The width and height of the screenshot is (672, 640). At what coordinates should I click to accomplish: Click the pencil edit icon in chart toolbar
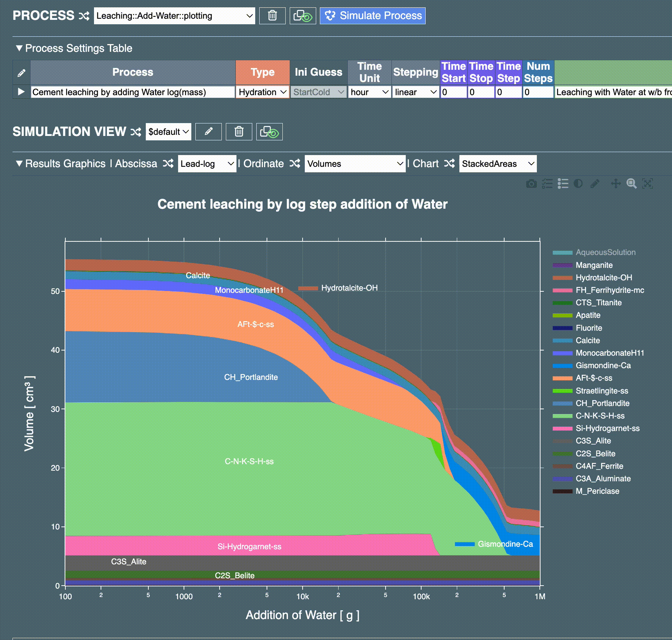(x=595, y=184)
